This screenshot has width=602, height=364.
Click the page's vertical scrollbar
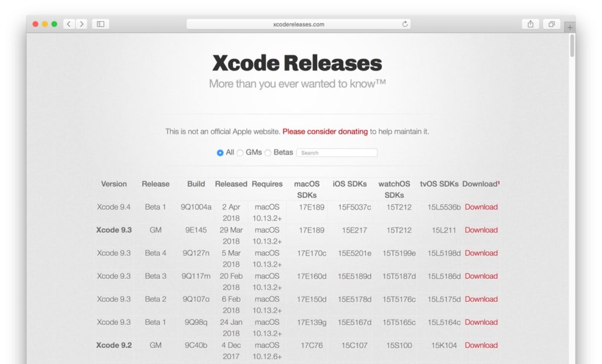click(572, 47)
